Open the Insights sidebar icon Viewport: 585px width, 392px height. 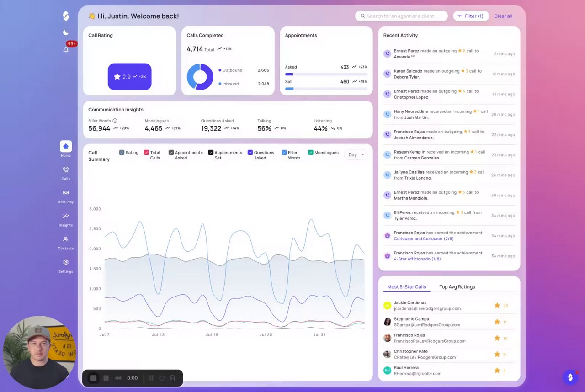coord(66,216)
